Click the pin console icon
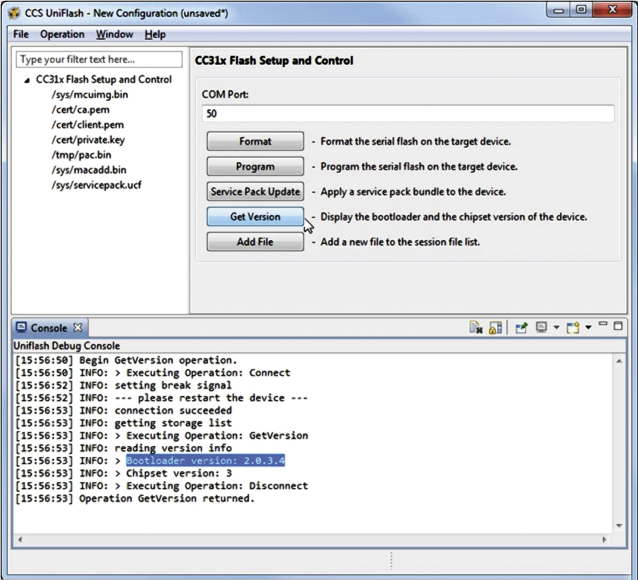The width and height of the screenshot is (638, 580). (522, 328)
